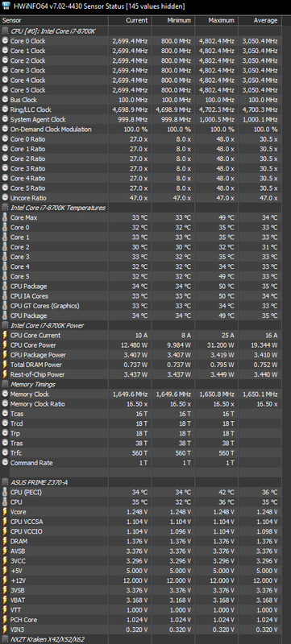291x644 pixels.
Task: Click the +12V lightning icon
Action: point(5,580)
